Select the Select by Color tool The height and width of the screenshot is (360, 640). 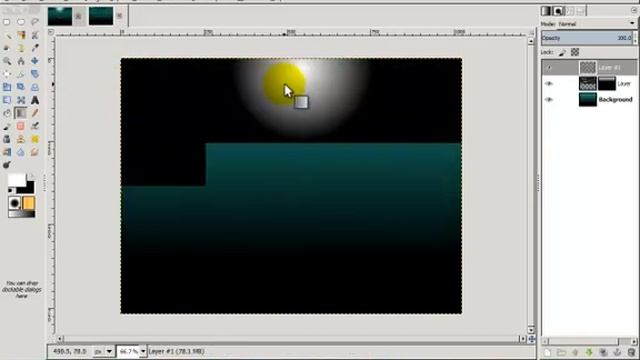(21, 35)
